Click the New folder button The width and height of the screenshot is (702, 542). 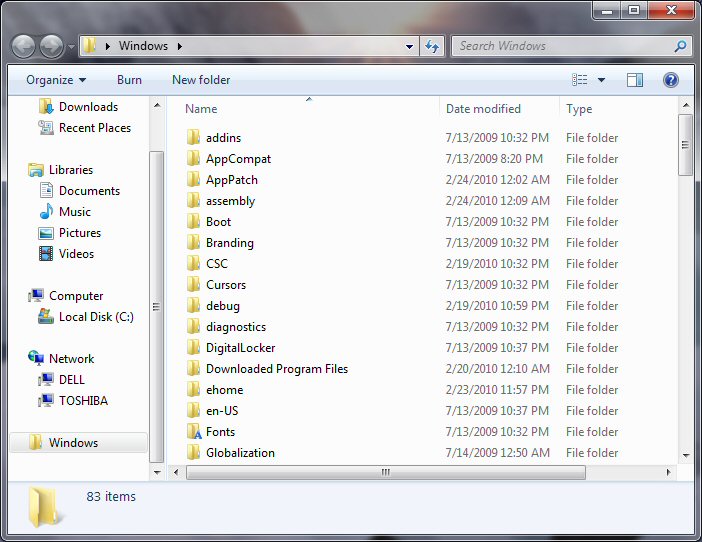(x=201, y=80)
